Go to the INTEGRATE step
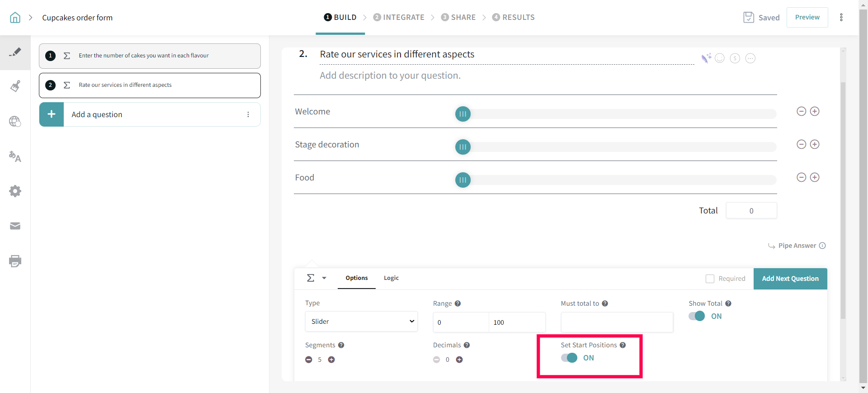The image size is (868, 393). coord(399,17)
